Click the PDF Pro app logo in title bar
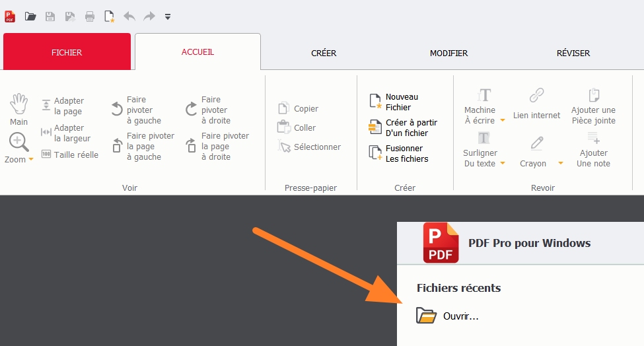 coord(10,17)
